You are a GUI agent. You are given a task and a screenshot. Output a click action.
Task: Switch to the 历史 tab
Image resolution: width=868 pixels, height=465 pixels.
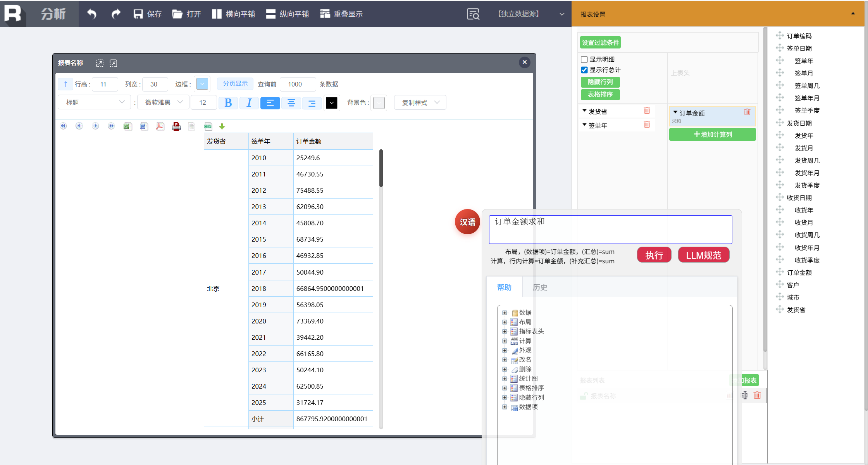pos(540,287)
